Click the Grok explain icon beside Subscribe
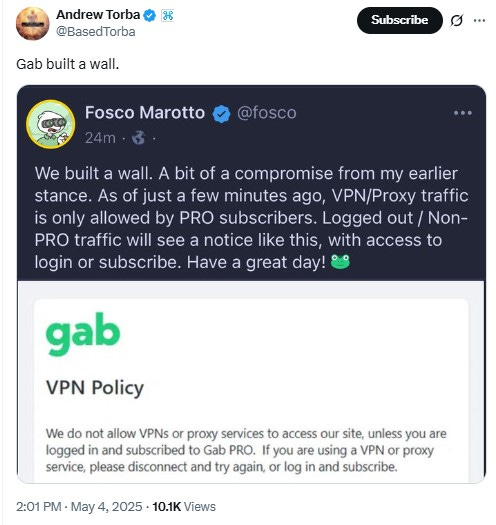Screen dimensions: 496x525 click(456, 20)
